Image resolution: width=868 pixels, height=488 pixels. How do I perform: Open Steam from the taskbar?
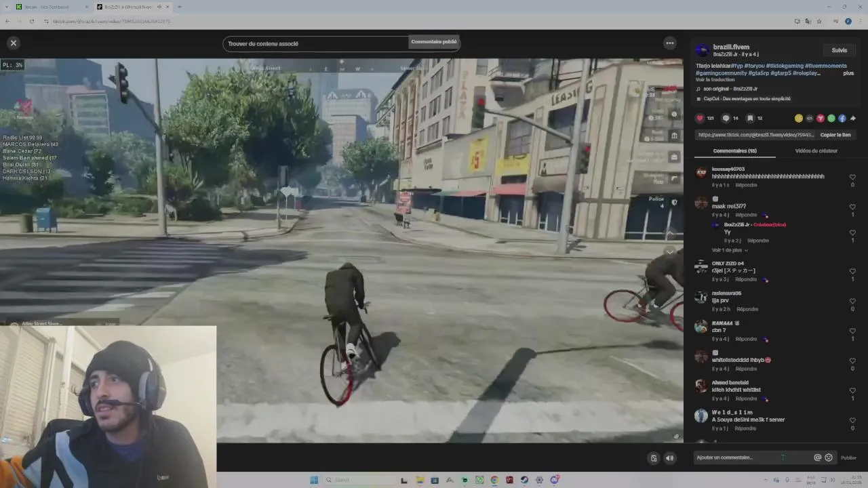point(524,480)
